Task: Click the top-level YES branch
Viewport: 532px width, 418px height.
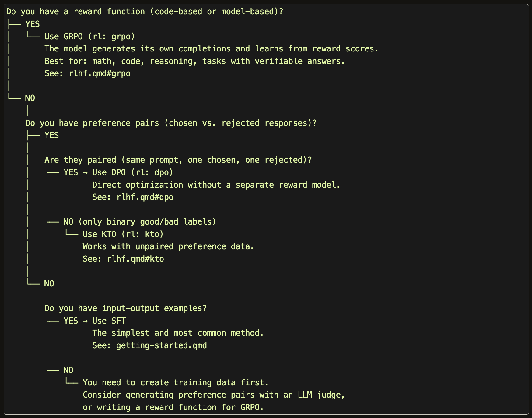Action: point(33,24)
